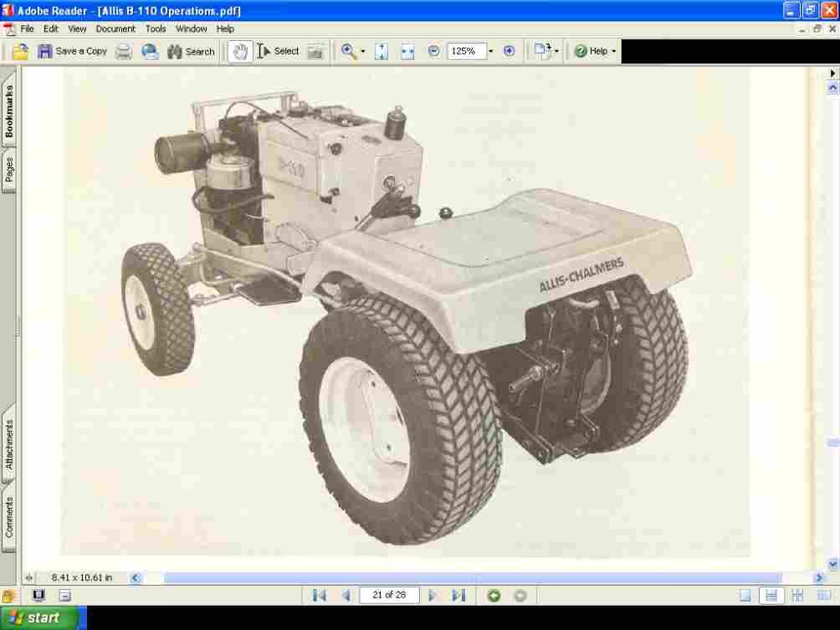Select the Hand tool
The image size is (840, 630).
[239, 51]
